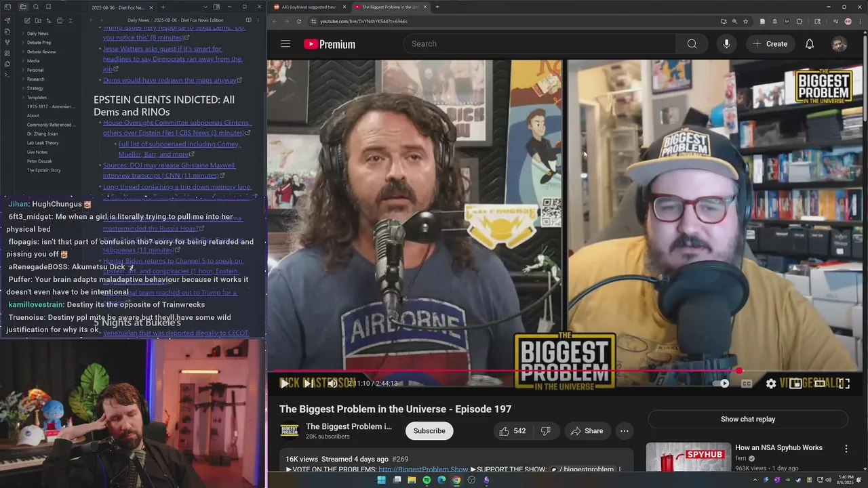Toggle theater mode on player

(x=820, y=384)
